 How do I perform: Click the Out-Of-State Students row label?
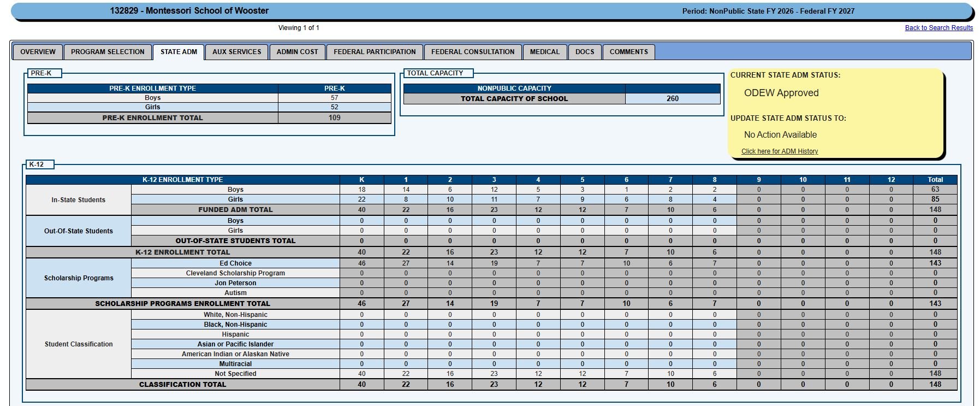tap(79, 231)
